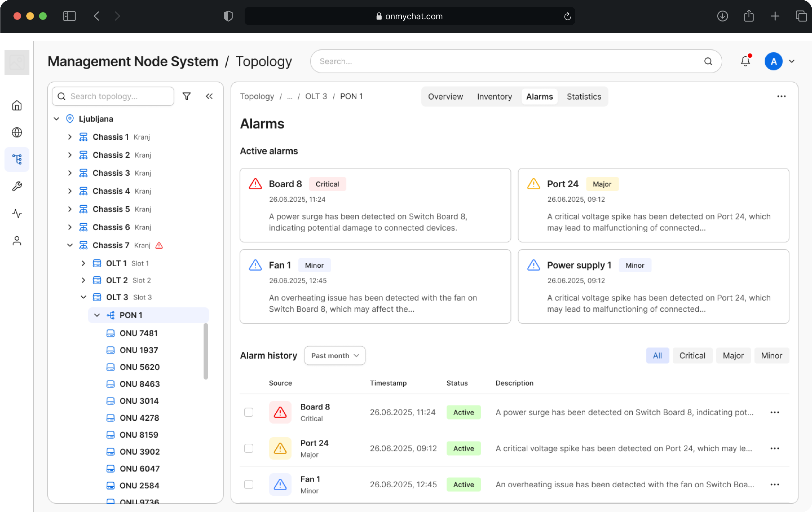The height and width of the screenshot is (512, 812).
Task: Select the Port 24 alarm row checkbox
Action: click(x=248, y=448)
